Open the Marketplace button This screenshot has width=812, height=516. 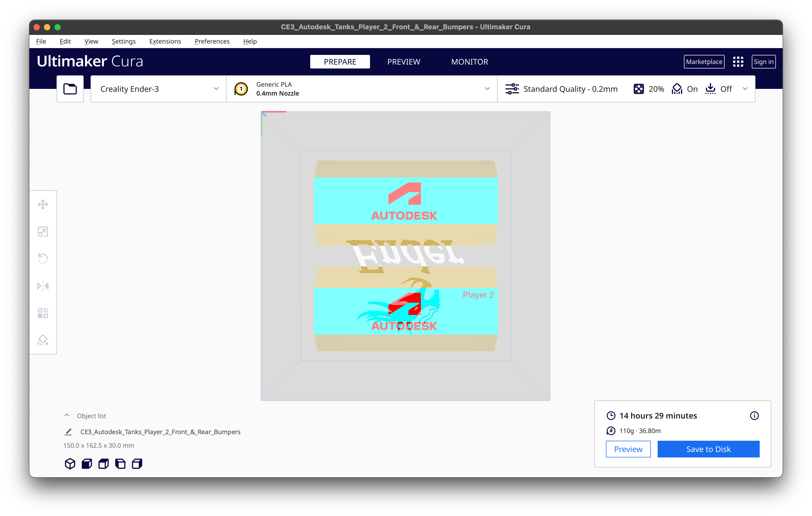[x=704, y=62]
